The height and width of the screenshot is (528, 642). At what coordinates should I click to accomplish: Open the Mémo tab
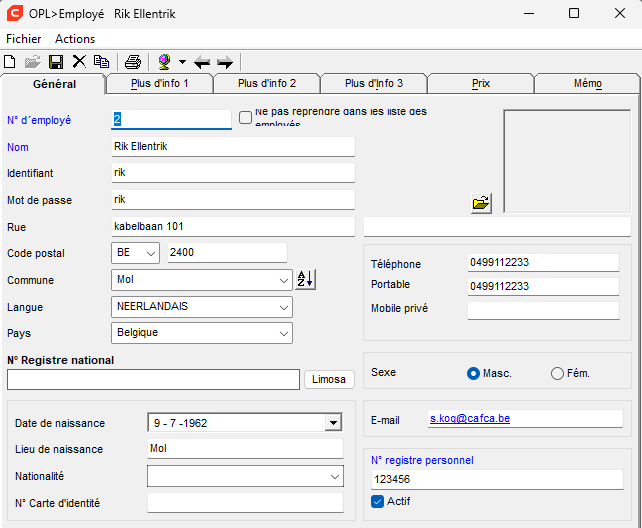point(588,83)
